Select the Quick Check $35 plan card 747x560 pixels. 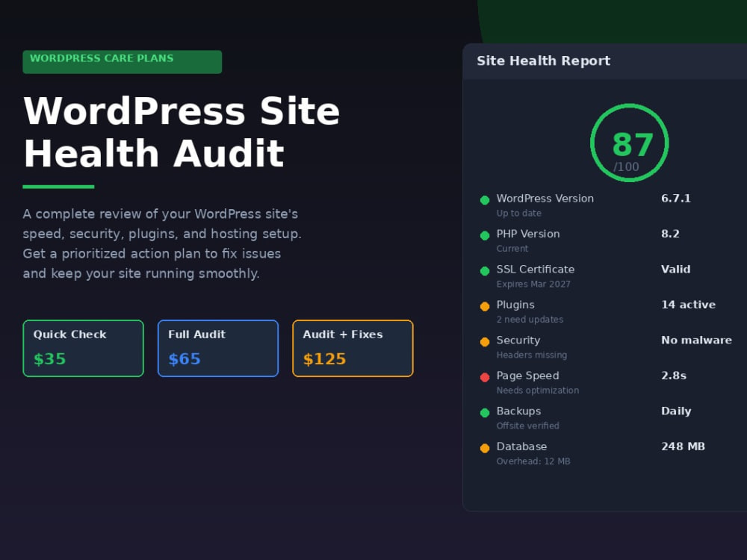[84, 348]
